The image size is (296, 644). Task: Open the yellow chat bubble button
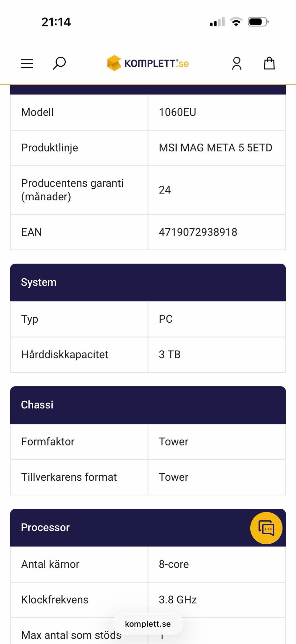(x=266, y=528)
